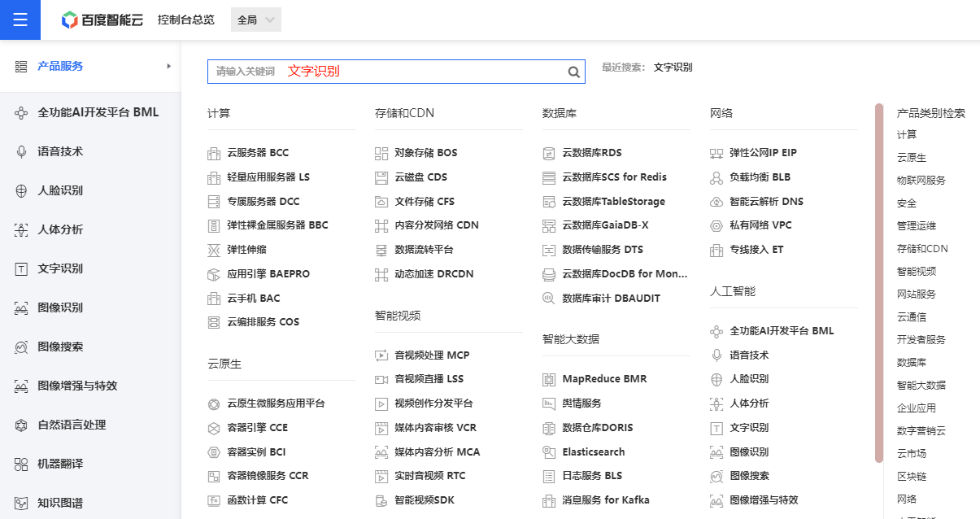Open 媒体内容审核 VCR
Viewport: 980px width, 519px height.
[x=436, y=428]
